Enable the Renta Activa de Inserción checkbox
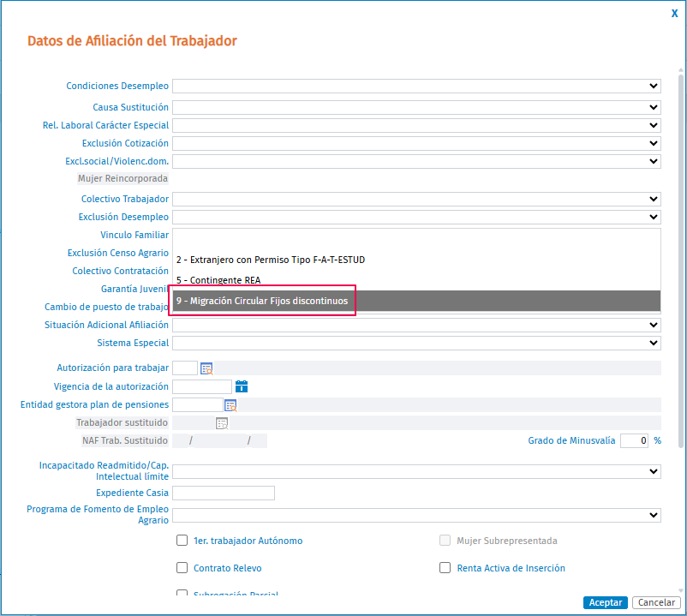Screen dimensions: 687x616 pyautogui.click(x=445, y=567)
